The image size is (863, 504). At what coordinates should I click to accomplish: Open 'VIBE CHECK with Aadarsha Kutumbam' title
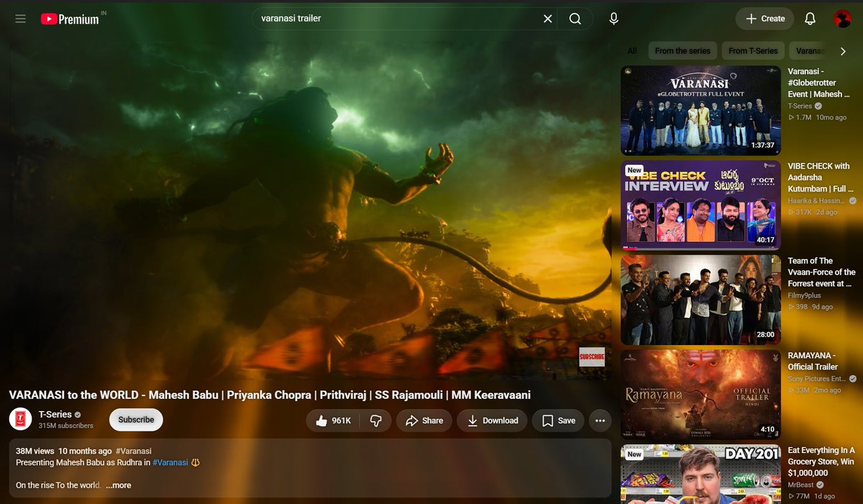(819, 177)
